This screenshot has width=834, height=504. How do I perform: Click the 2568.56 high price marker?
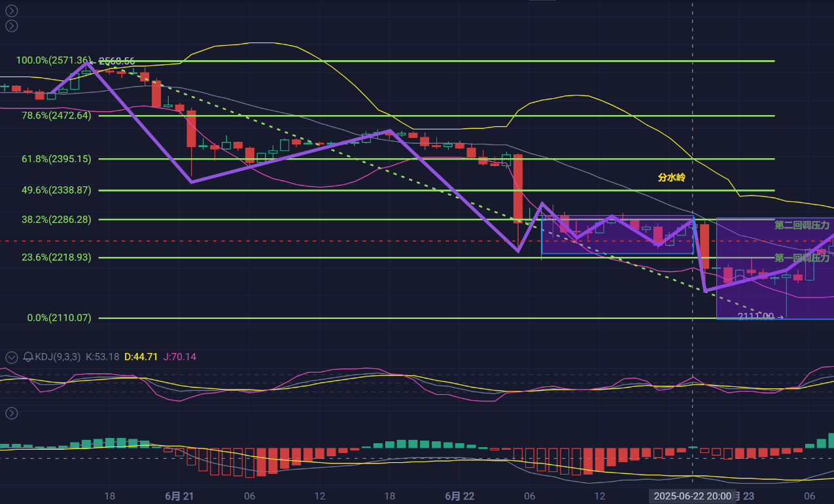coord(116,61)
